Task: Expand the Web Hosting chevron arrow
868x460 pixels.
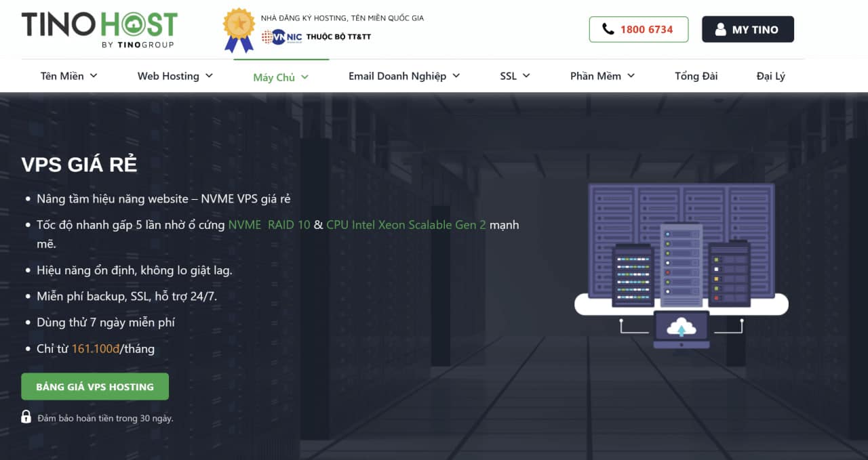Action: (x=209, y=76)
